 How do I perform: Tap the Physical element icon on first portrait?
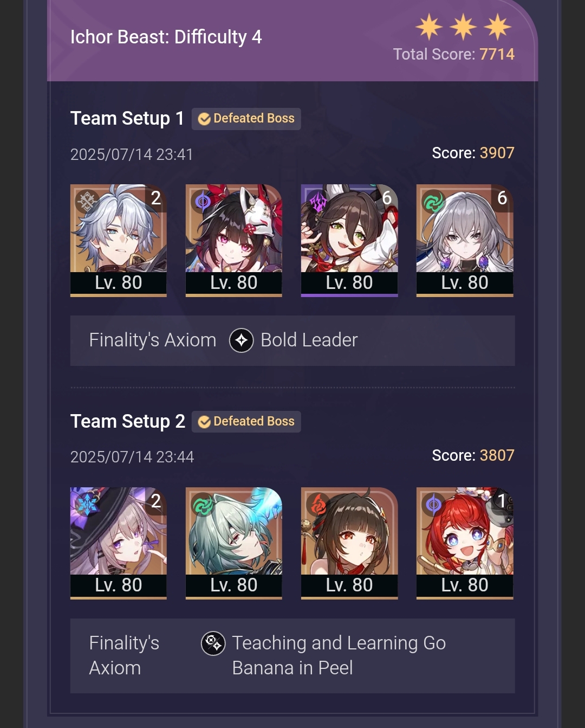tap(87, 202)
